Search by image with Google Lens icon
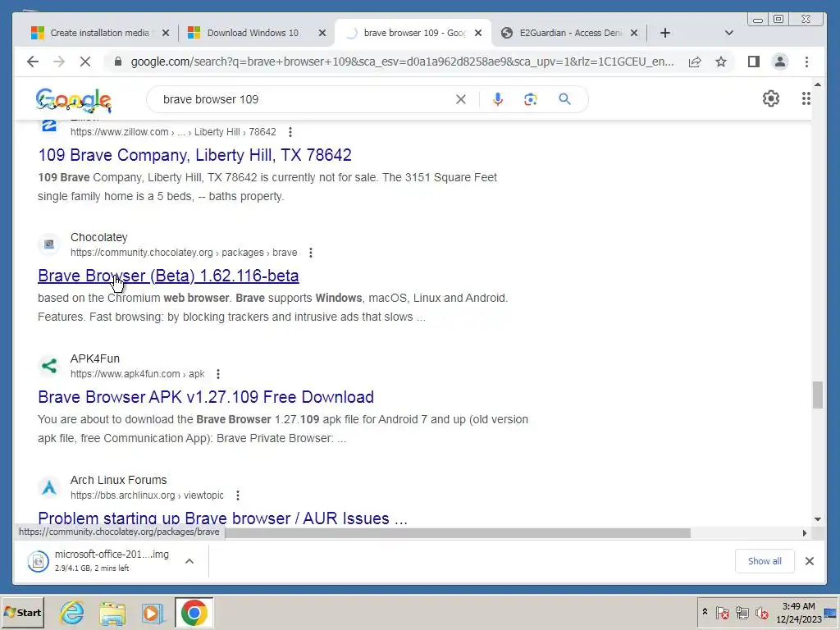Viewport: 840px width, 630px height. pos(531,99)
